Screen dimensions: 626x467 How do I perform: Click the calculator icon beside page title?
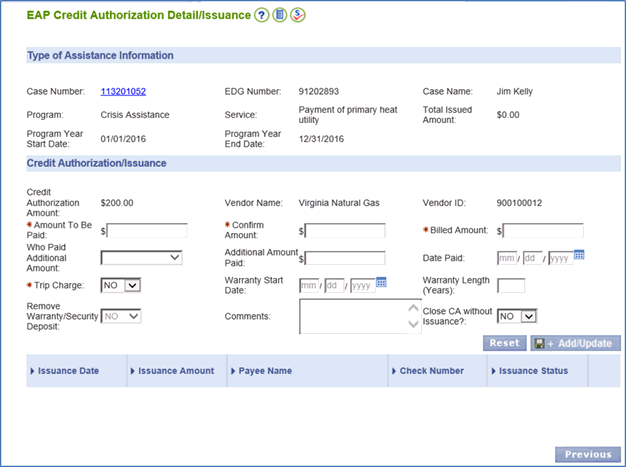point(280,15)
